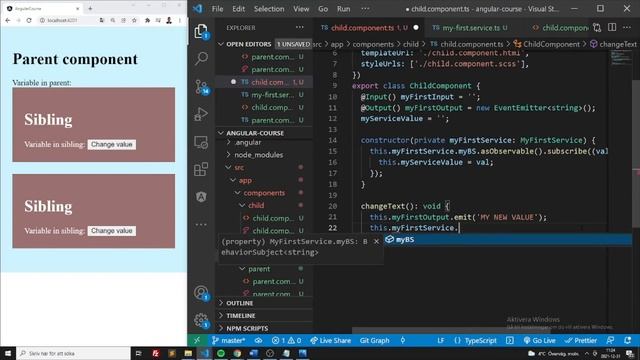
Task: Collapse the child folder
Action: pos(256,205)
